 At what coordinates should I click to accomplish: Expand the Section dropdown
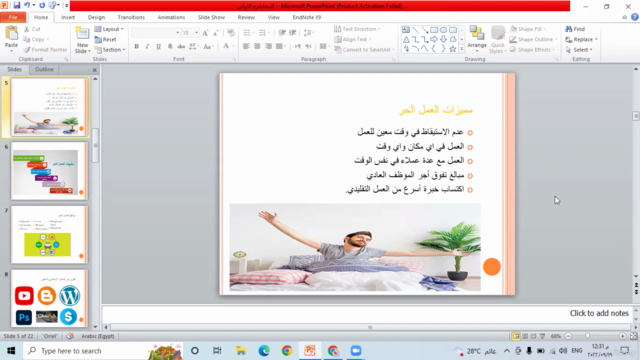[110, 50]
